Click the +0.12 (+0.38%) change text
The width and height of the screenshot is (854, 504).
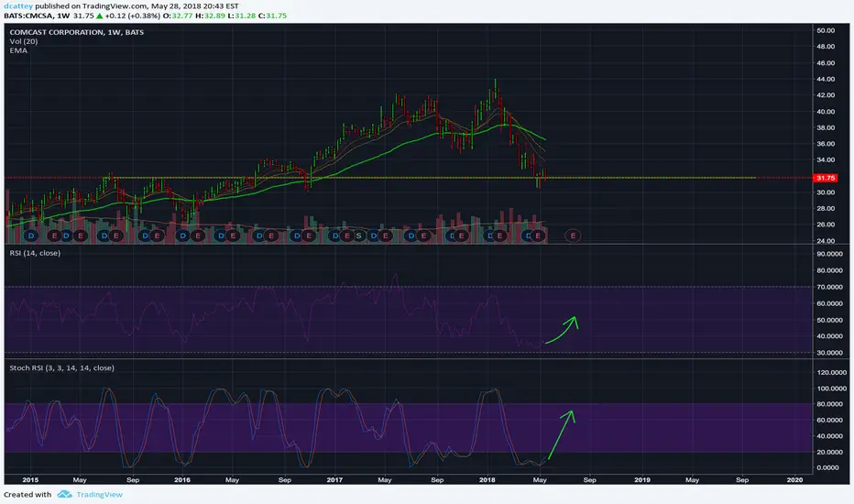[x=132, y=16]
